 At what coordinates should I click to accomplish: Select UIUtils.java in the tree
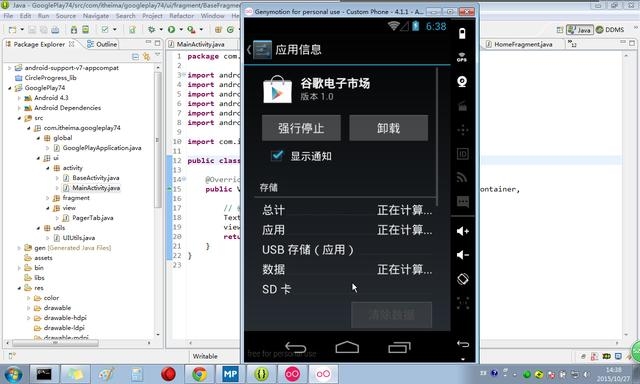[x=79, y=238]
